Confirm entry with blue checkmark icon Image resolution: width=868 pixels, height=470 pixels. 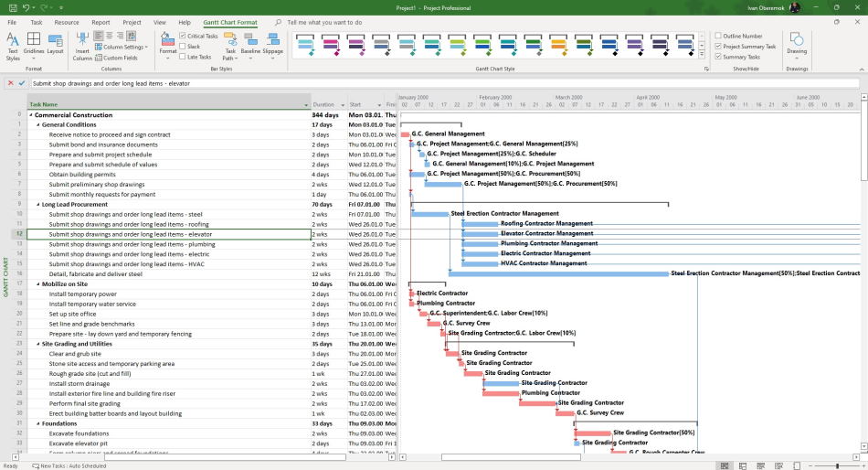[22, 83]
